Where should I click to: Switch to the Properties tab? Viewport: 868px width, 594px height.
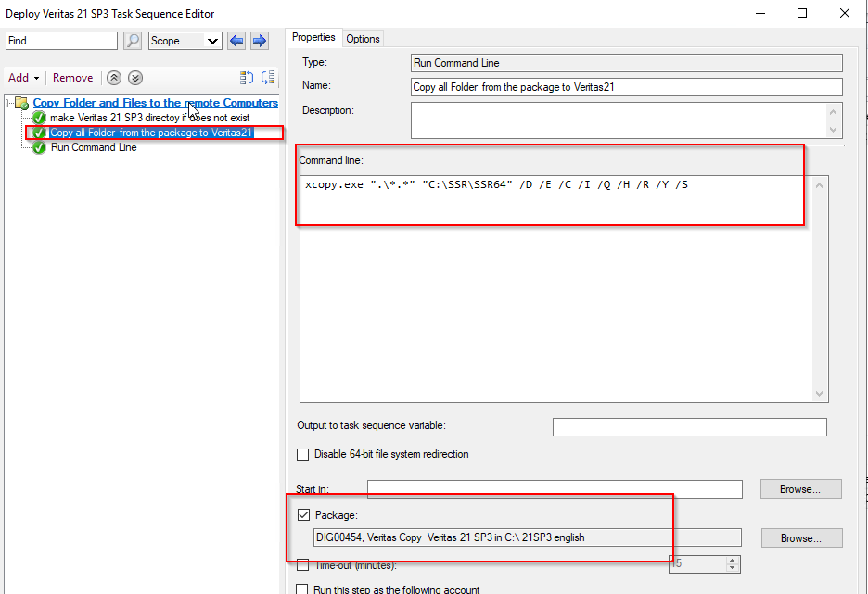point(313,38)
